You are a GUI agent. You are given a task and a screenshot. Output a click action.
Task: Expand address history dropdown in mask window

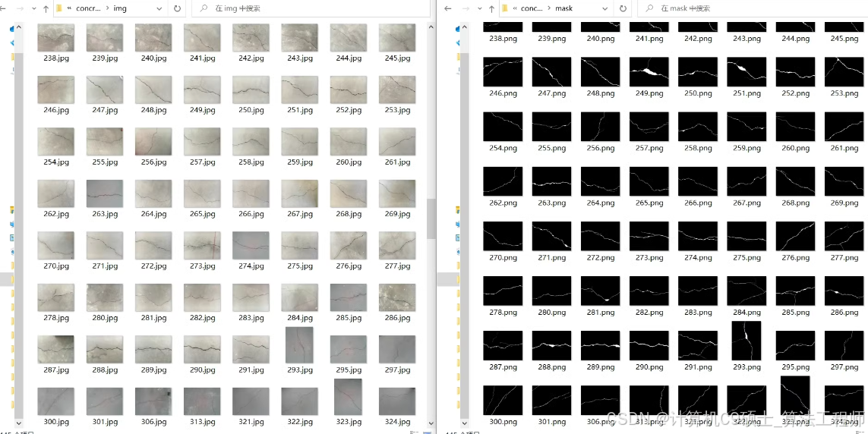[605, 9]
